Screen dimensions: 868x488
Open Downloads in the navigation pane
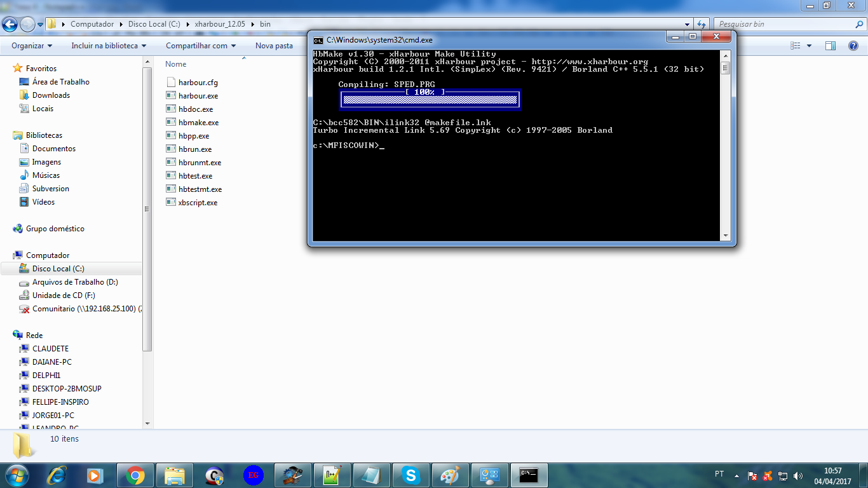51,95
